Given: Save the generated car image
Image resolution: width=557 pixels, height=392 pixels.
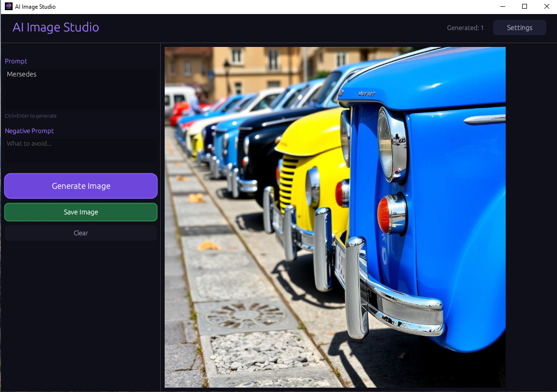Looking at the screenshot, I should tap(80, 212).
